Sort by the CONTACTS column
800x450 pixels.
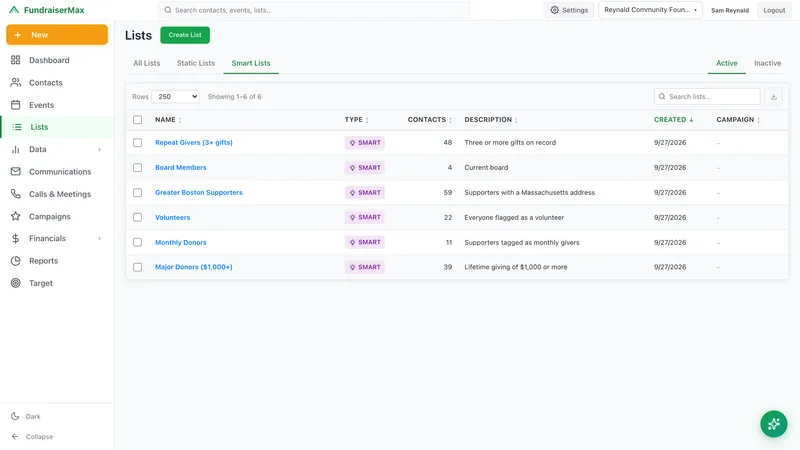[x=430, y=120]
